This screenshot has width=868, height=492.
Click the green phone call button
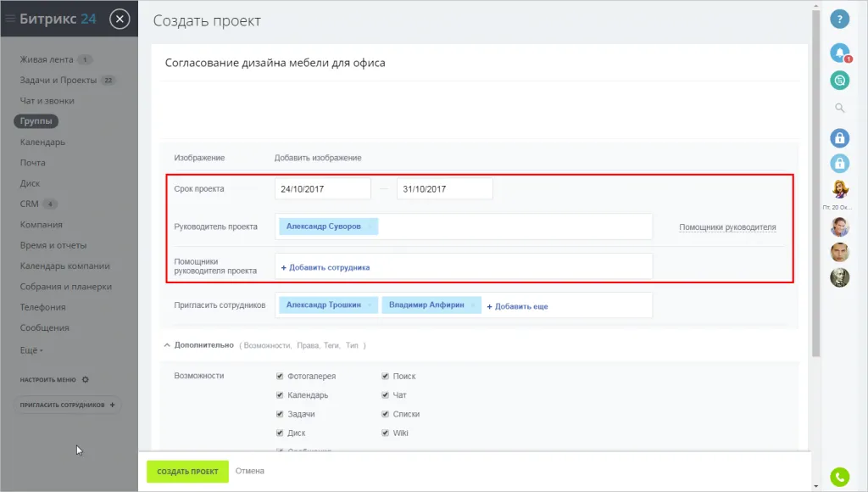tap(839, 478)
